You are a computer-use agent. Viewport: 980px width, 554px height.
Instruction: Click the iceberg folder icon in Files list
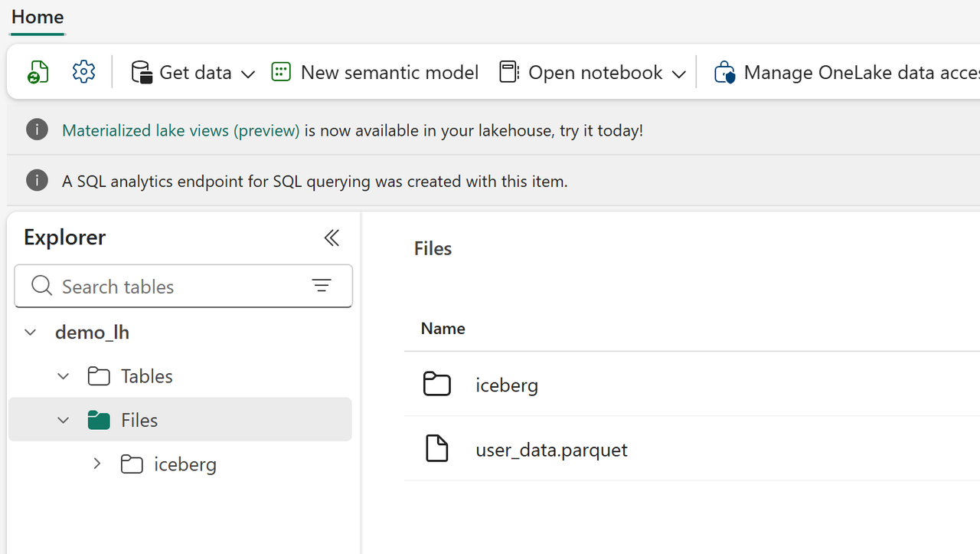coord(436,384)
